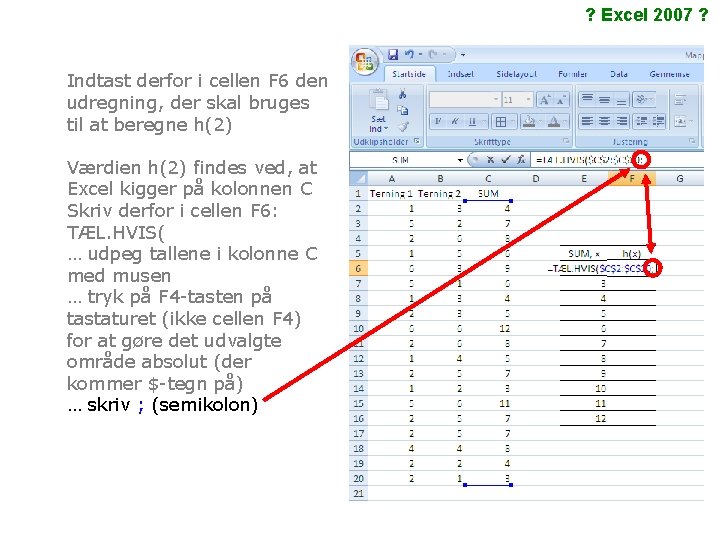Viewport: 720px width, 540px height.
Task: Activate the Format Painter brush
Action: tap(403, 126)
